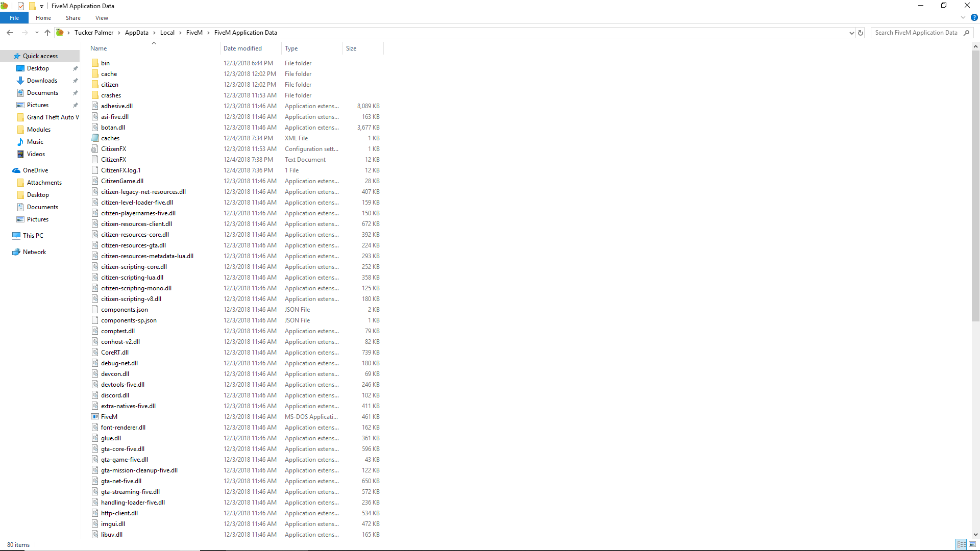This screenshot has width=980, height=551.
Task: Open the address bar history dropdown
Action: pyautogui.click(x=851, y=32)
